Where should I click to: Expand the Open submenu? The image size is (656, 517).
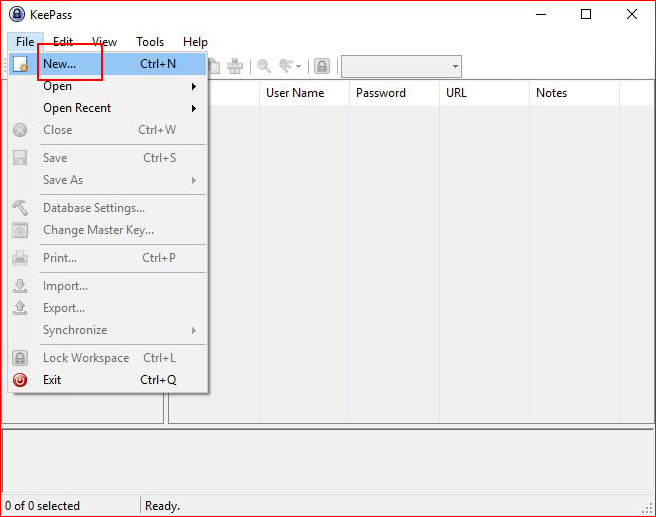tap(108, 86)
